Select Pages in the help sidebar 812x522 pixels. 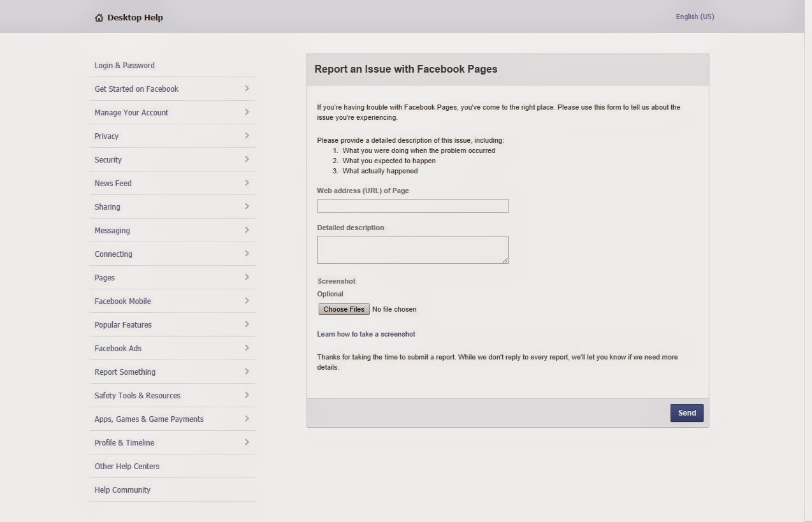tap(105, 278)
